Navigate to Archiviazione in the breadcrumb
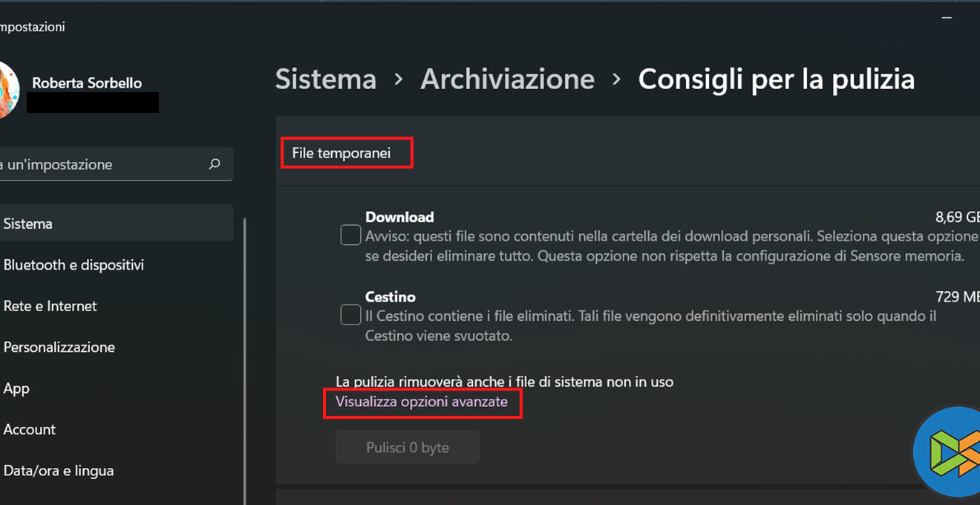The image size is (980, 505). (x=507, y=79)
